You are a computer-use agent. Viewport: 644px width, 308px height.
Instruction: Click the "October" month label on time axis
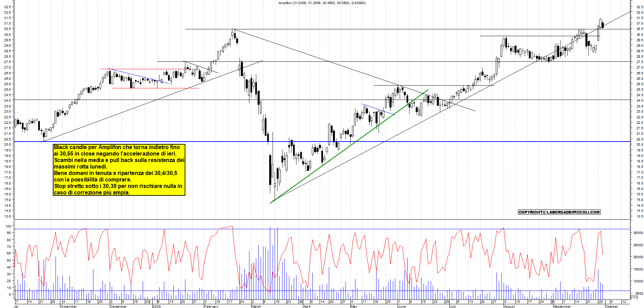[612, 306]
